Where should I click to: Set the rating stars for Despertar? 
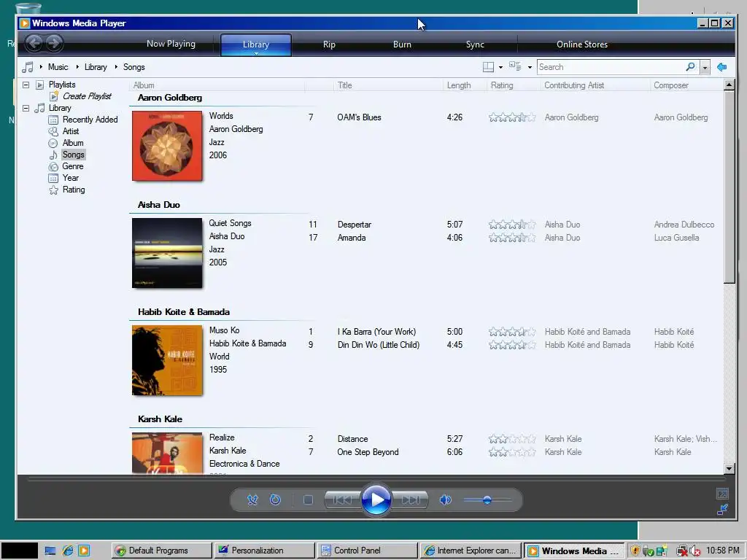point(512,225)
